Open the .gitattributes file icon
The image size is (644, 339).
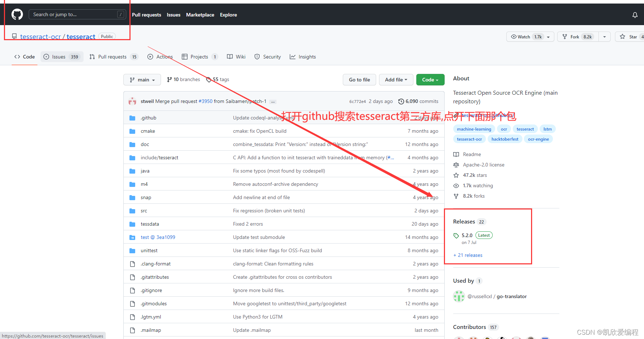[x=132, y=277]
